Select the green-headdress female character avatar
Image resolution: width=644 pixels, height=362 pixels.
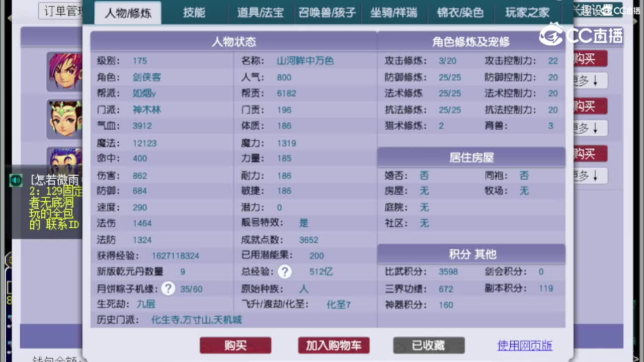pyautogui.click(x=66, y=120)
